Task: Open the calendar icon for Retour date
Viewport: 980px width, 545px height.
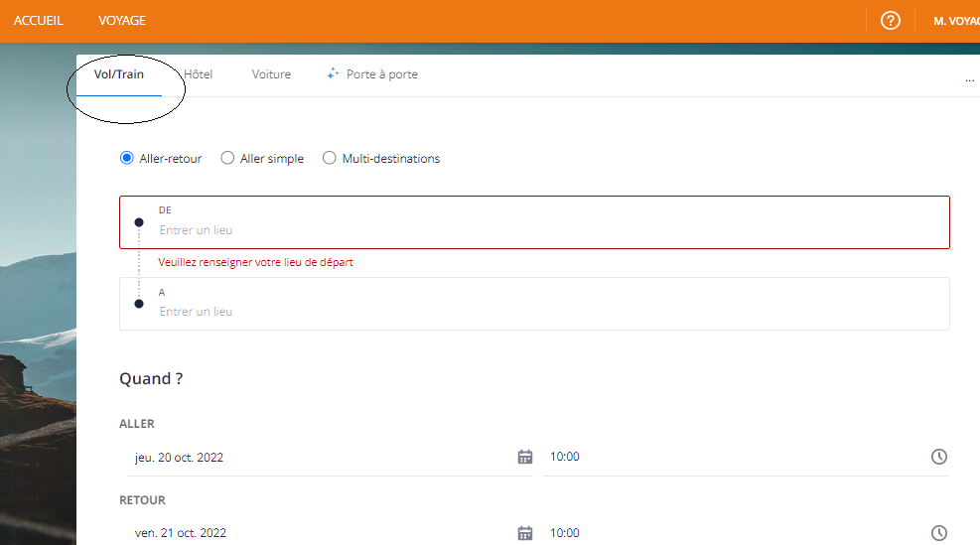Action: (x=525, y=533)
